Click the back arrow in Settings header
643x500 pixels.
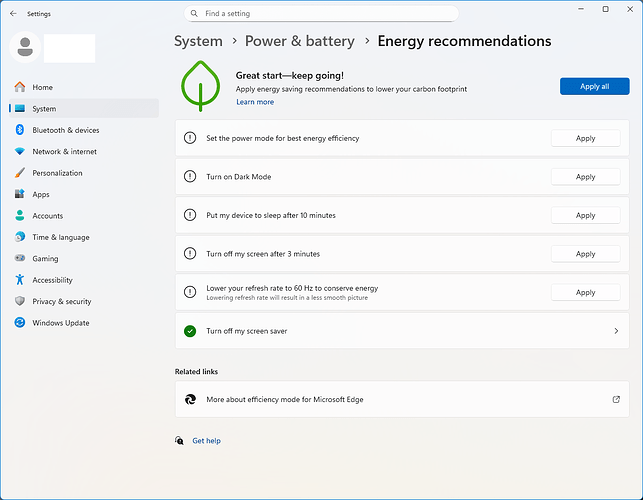(13, 14)
